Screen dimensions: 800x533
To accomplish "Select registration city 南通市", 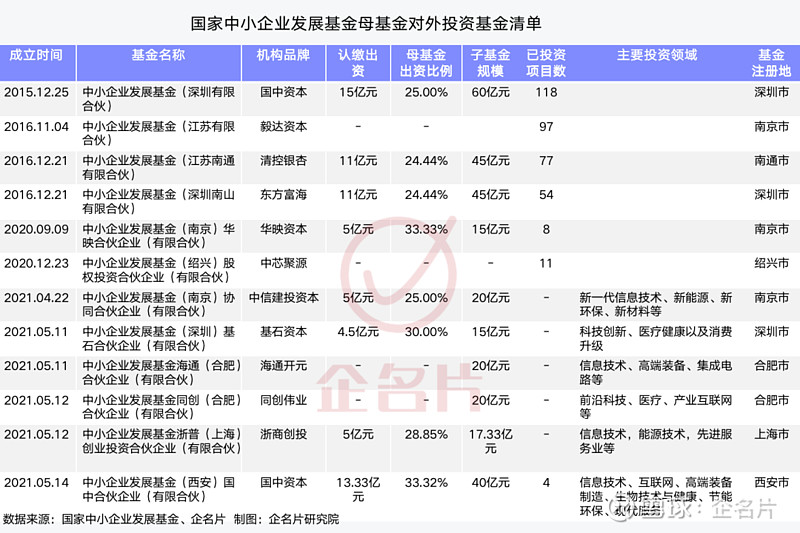I will [771, 161].
